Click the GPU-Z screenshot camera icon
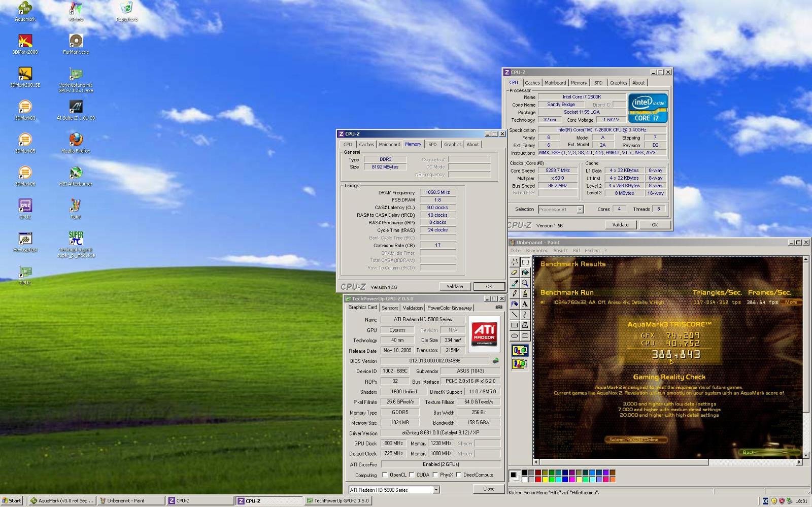 tap(498, 307)
